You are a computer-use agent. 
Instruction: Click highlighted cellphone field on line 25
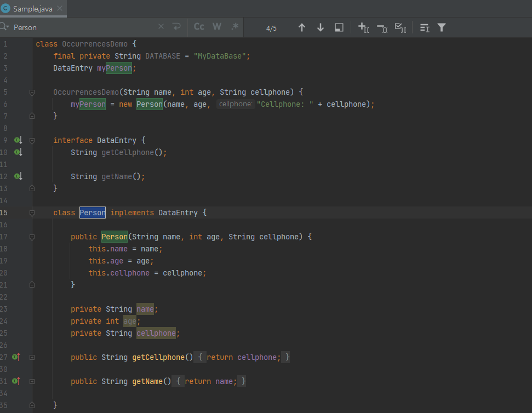156,333
